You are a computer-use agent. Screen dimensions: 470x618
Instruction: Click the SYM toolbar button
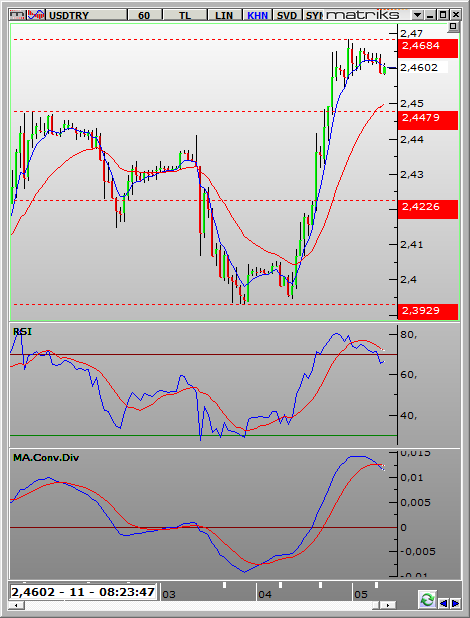click(314, 15)
